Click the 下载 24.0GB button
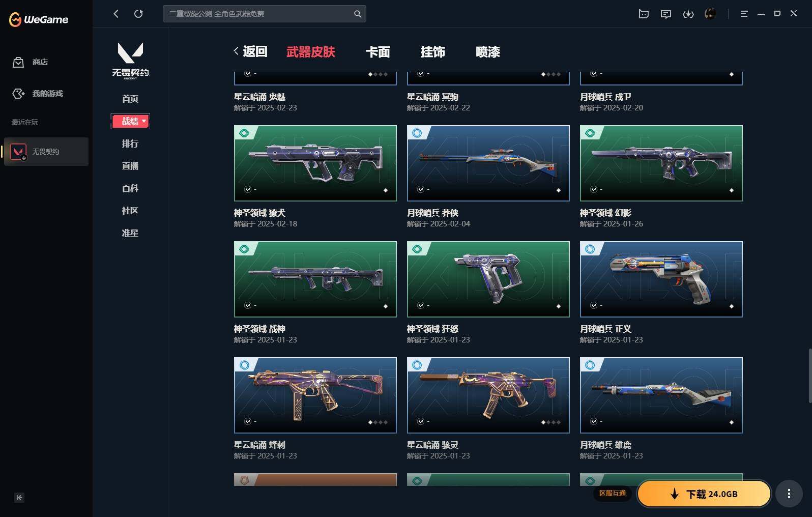812x517 pixels. (x=704, y=494)
